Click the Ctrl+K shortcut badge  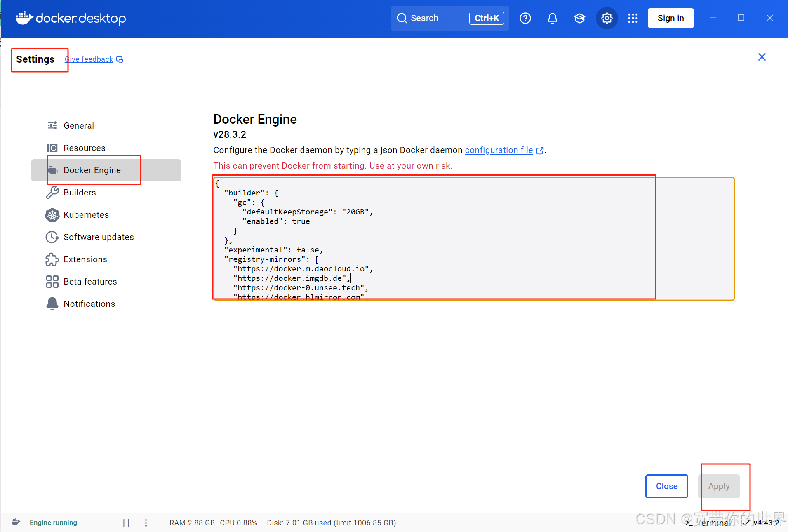point(487,18)
